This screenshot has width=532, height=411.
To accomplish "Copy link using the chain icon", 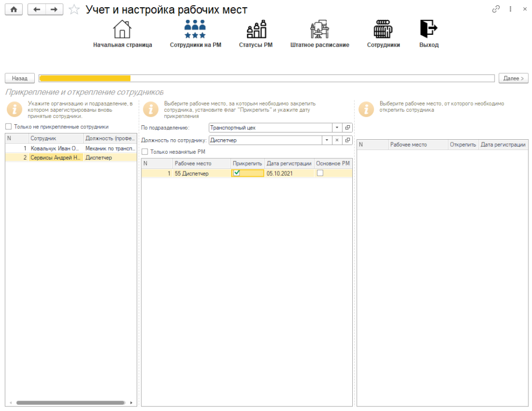I will 496,9.
